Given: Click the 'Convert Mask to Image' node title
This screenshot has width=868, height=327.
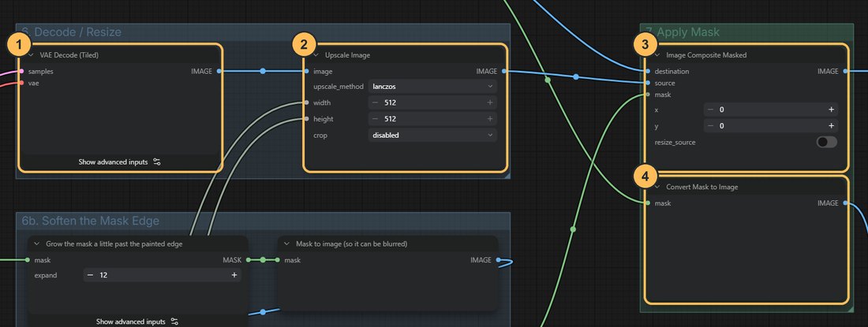Looking at the screenshot, I should pos(702,188).
